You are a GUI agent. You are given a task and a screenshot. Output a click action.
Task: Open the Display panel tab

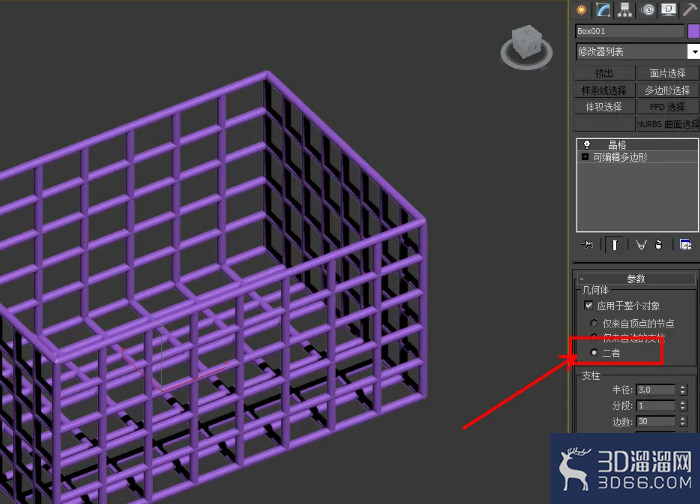[x=668, y=9]
